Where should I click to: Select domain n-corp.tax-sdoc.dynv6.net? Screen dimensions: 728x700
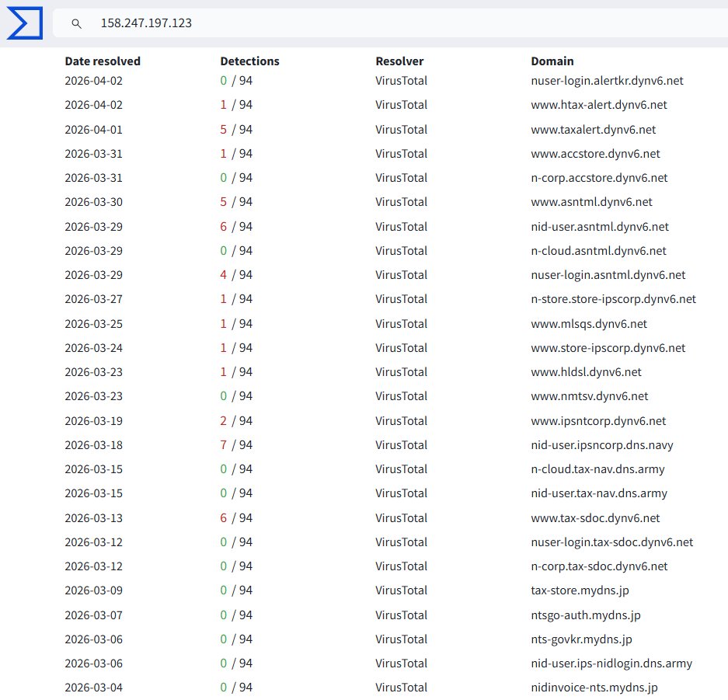599,566
